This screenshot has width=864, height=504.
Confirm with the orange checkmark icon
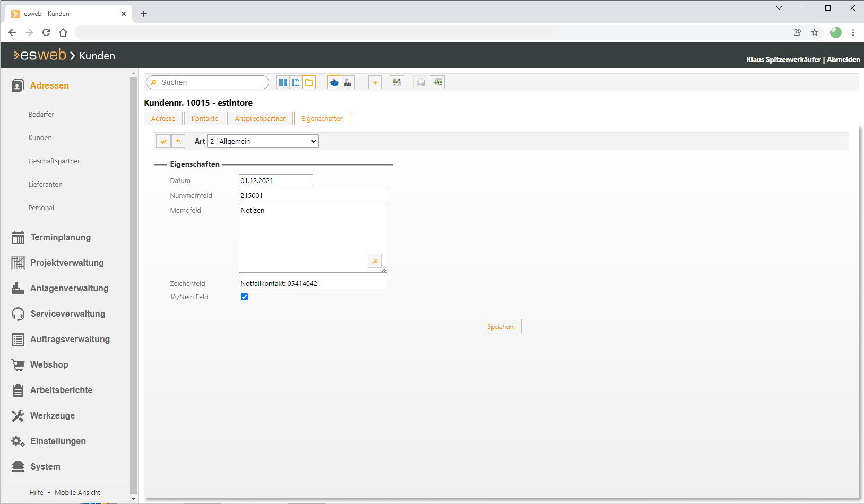pos(163,141)
